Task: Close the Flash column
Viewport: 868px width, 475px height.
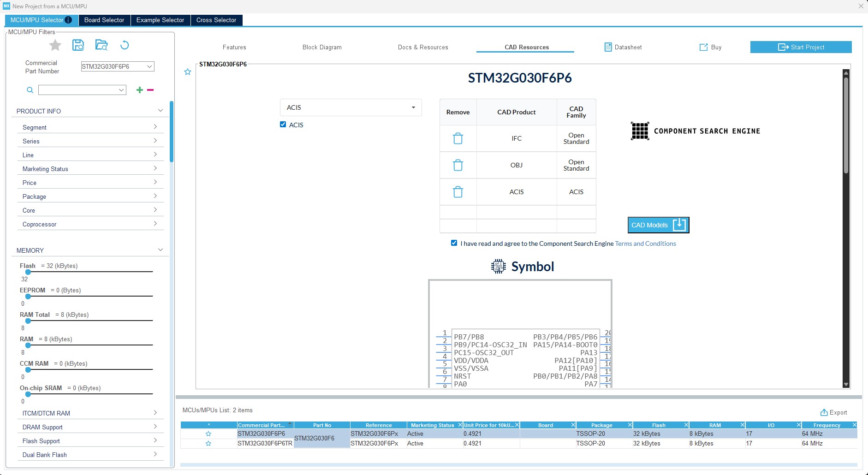Action: (686, 425)
